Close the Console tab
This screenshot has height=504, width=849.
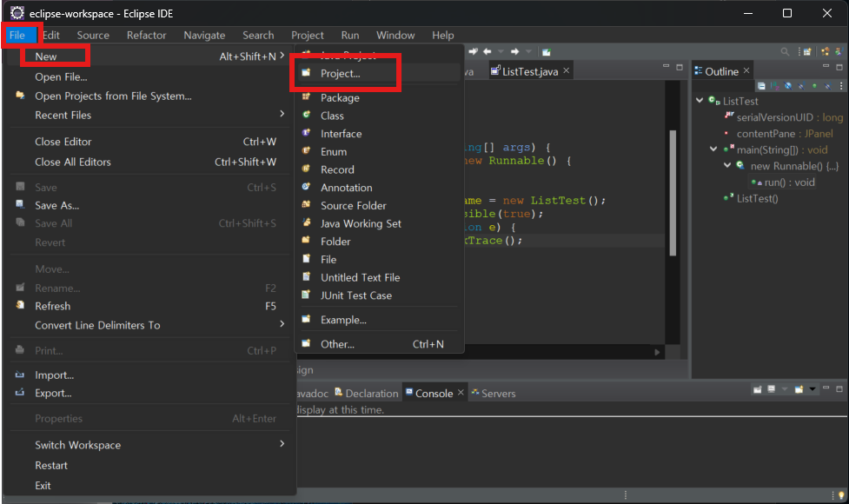coord(461,393)
